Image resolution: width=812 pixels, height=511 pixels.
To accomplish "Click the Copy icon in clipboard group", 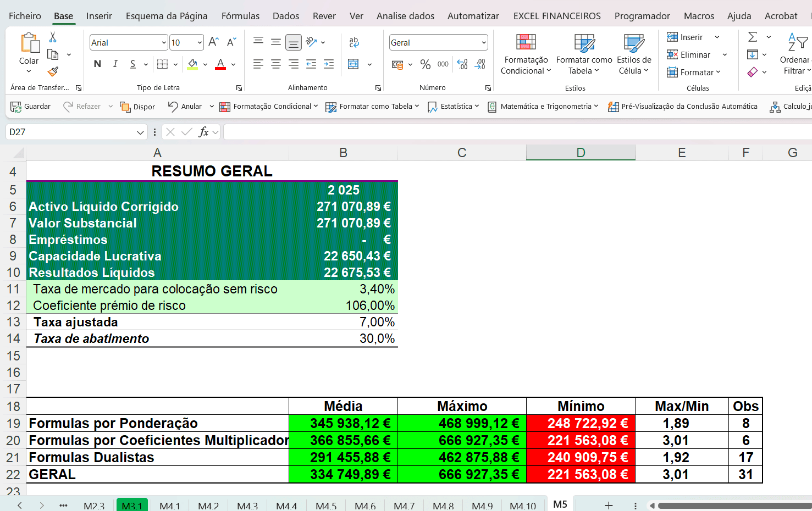I will click(x=53, y=54).
